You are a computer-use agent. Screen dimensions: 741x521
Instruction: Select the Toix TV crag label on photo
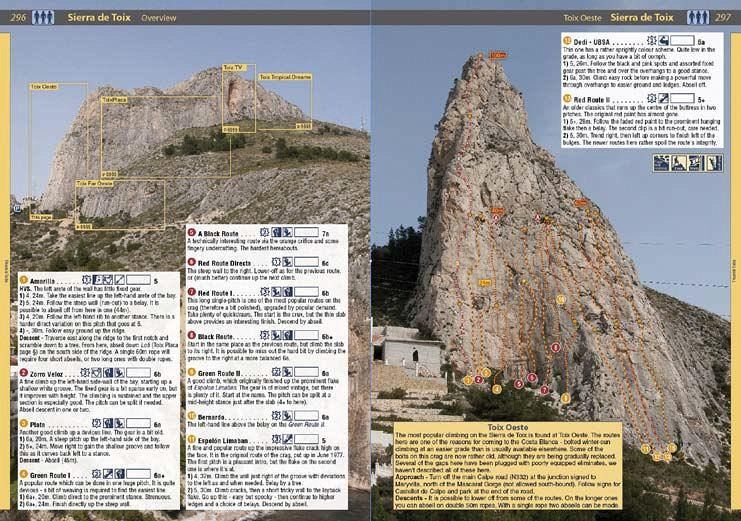coord(233,68)
